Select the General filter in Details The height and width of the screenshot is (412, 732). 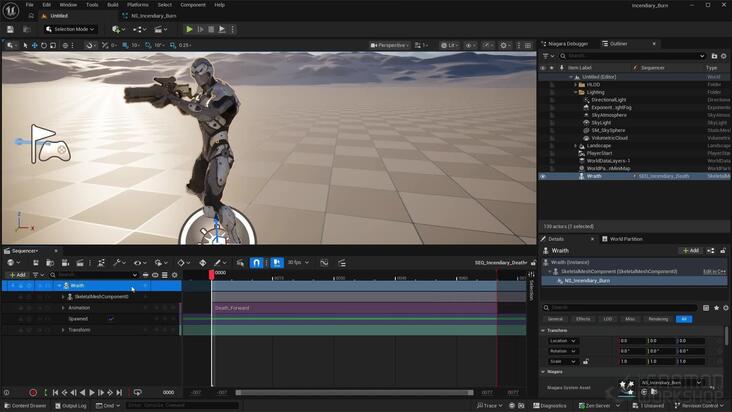555,319
